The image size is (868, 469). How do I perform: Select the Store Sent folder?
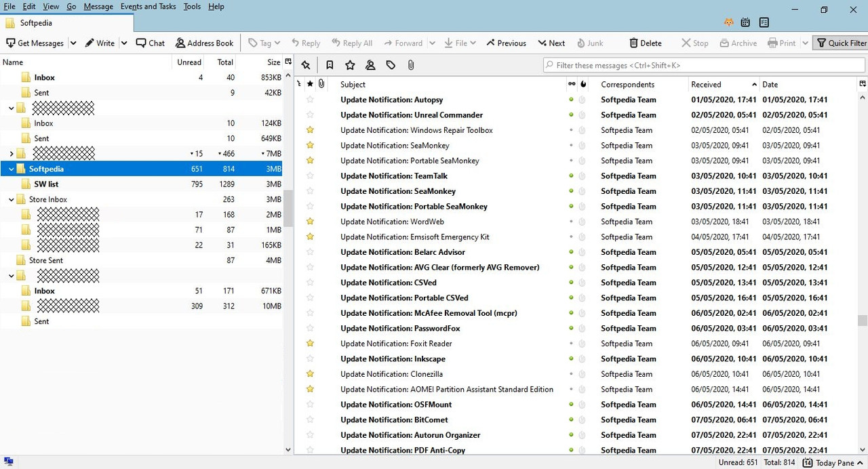coord(45,260)
